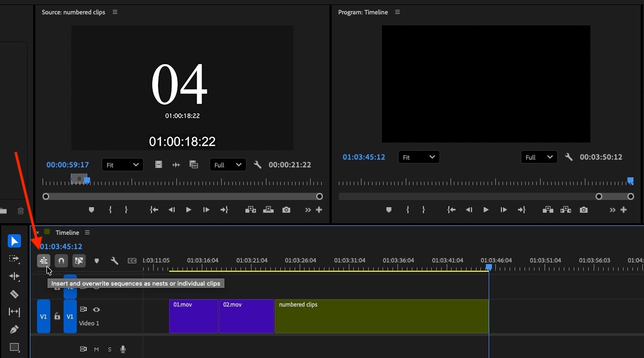Mark Out in Source monitor
Image resolution: width=644 pixels, height=358 pixels.
point(126,210)
